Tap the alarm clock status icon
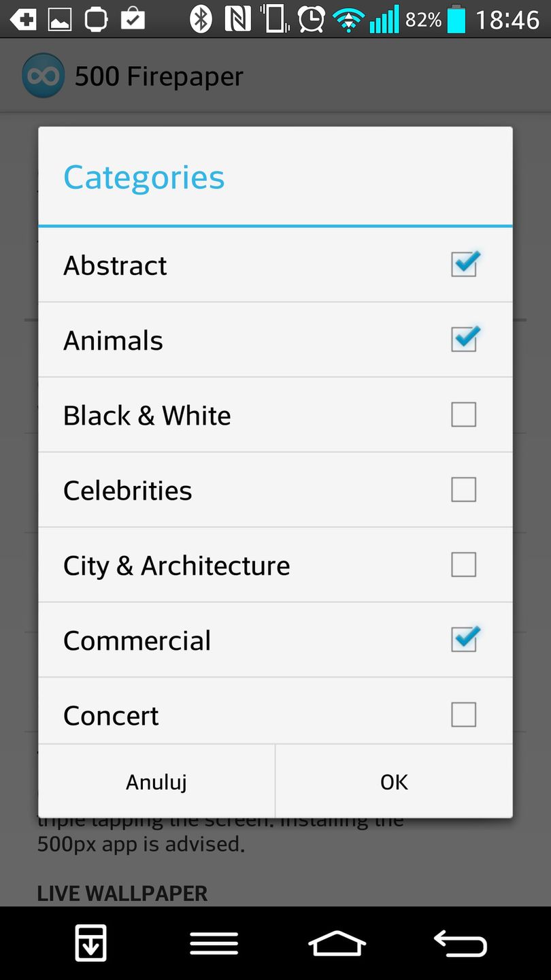551x980 pixels. 311,19
